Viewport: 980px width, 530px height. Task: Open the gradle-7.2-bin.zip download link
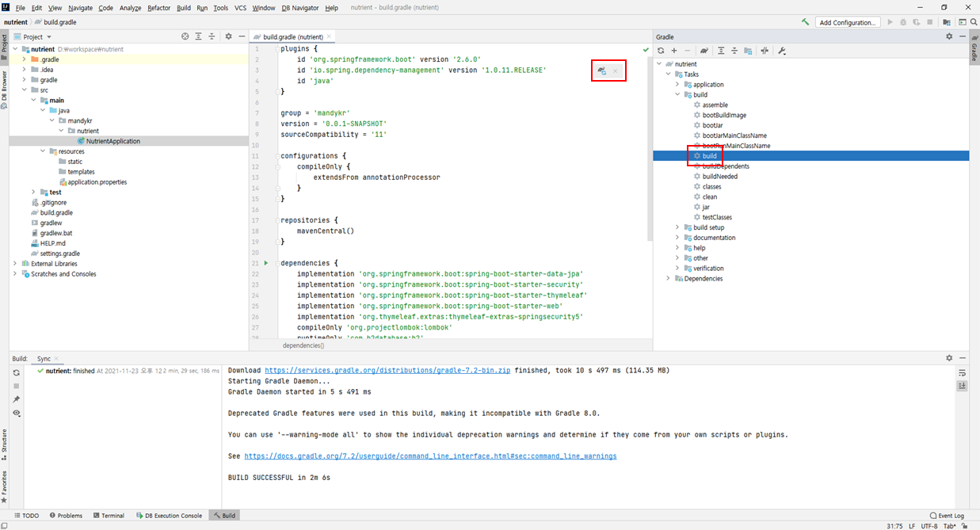(x=387, y=370)
